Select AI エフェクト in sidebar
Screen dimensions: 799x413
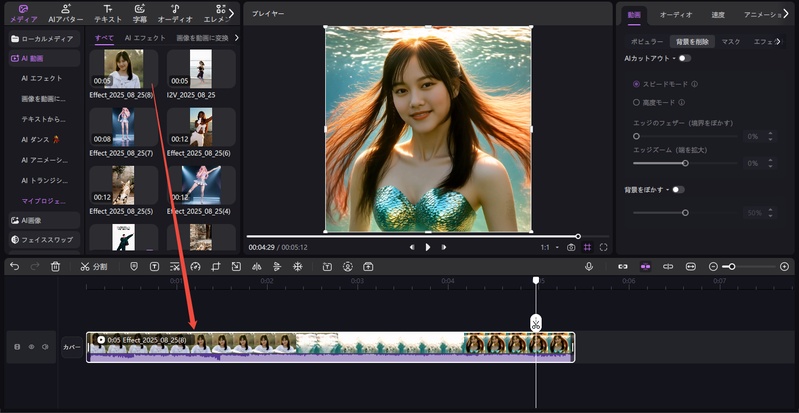42,78
